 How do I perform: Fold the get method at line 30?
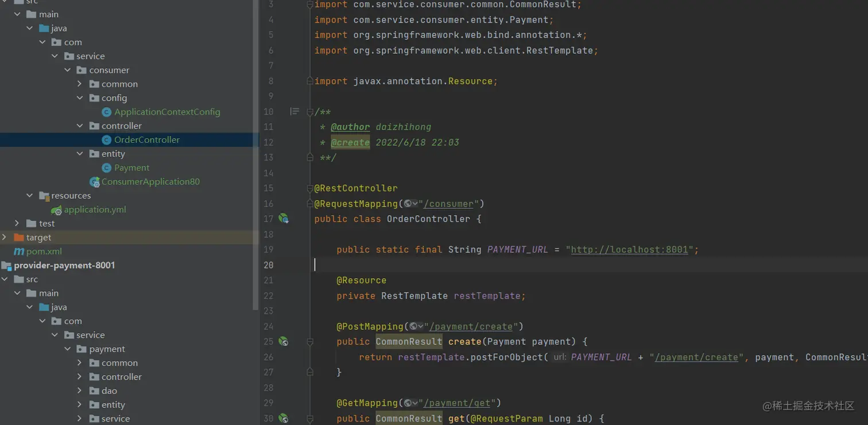310,418
